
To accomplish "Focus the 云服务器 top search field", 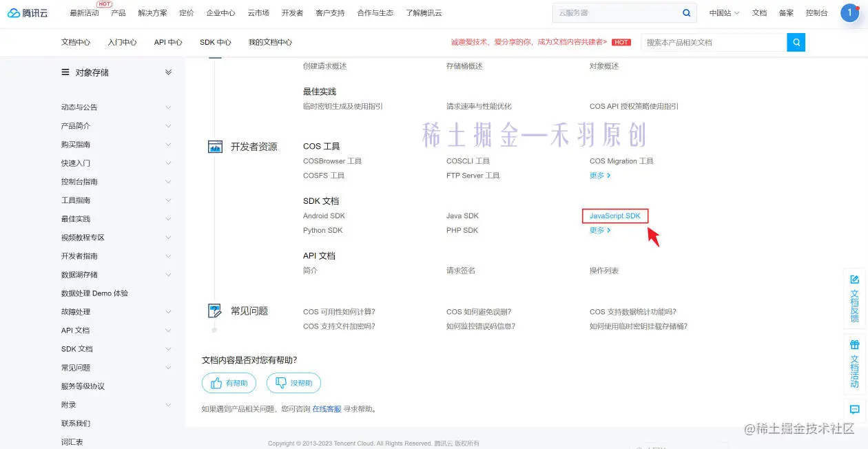I will [617, 12].
